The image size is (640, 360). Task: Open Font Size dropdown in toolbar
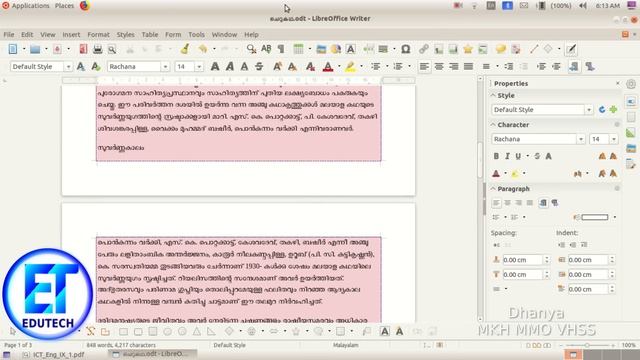199,67
